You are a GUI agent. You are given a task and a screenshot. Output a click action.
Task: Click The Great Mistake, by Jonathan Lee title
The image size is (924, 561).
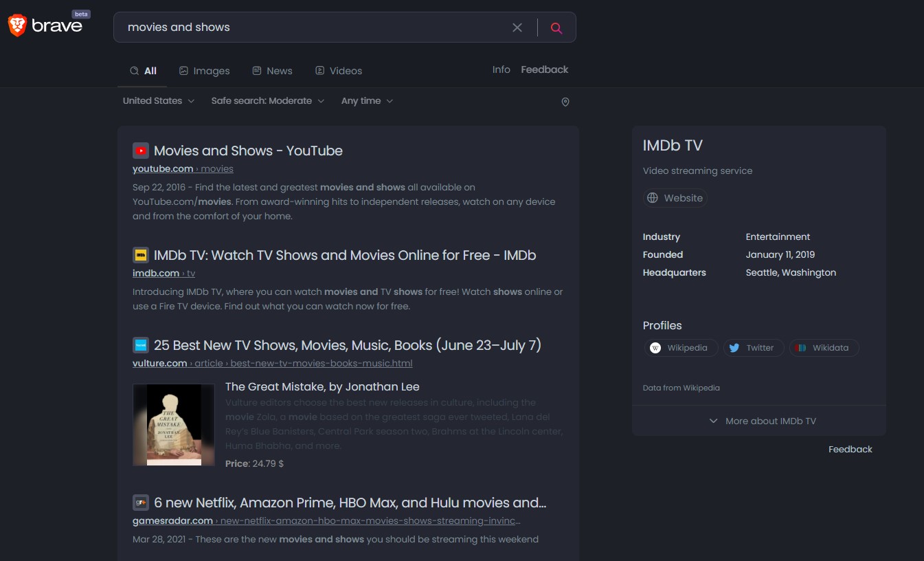[322, 387]
